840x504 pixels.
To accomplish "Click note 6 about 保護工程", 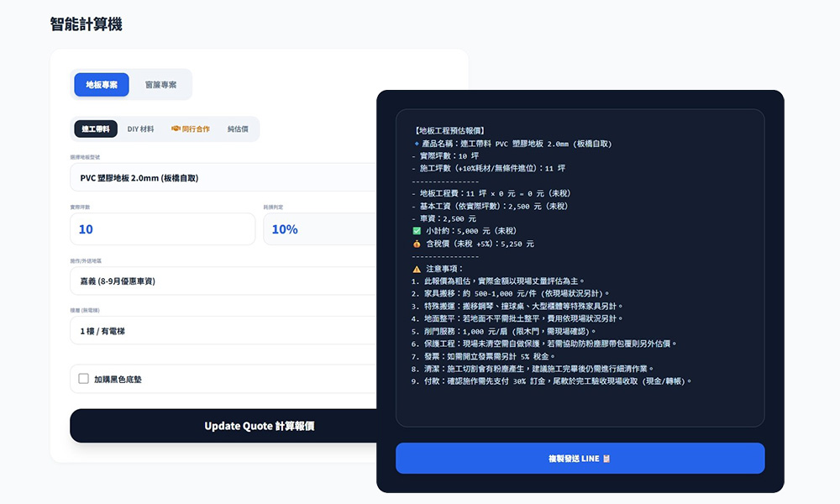I will click(543, 344).
